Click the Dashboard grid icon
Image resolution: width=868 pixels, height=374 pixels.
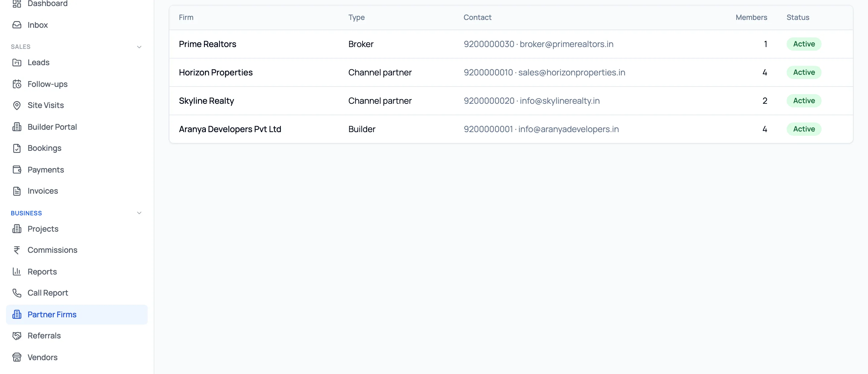pos(17,3)
